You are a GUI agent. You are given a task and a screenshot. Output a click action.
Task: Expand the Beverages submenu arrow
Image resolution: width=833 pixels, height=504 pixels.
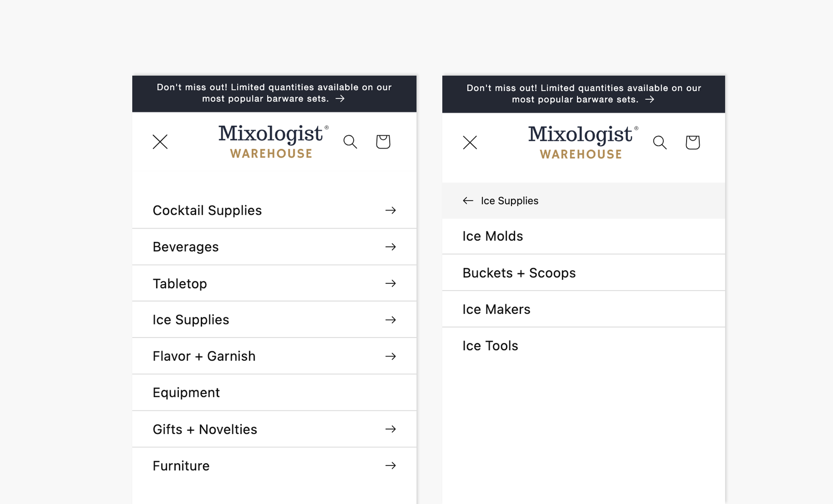tap(391, 247)
